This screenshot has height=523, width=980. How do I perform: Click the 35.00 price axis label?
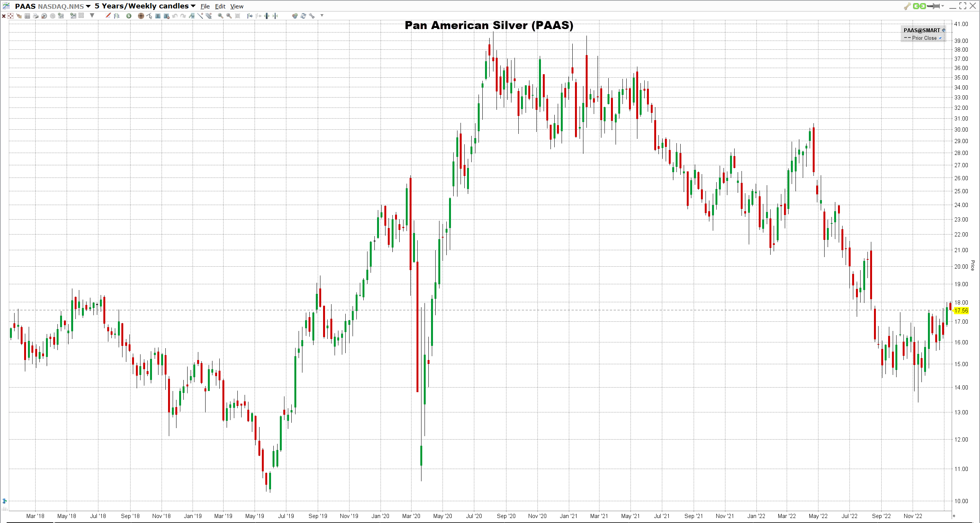coord(961,78)
